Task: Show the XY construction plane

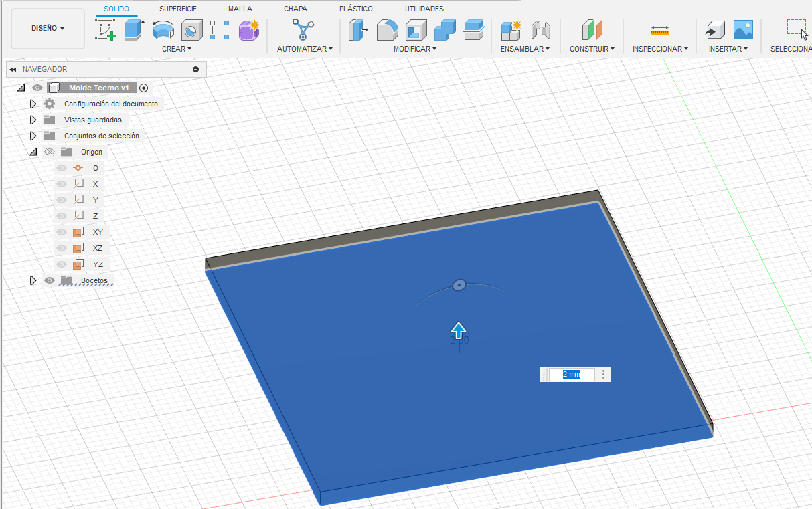Action: pos(61,231)
